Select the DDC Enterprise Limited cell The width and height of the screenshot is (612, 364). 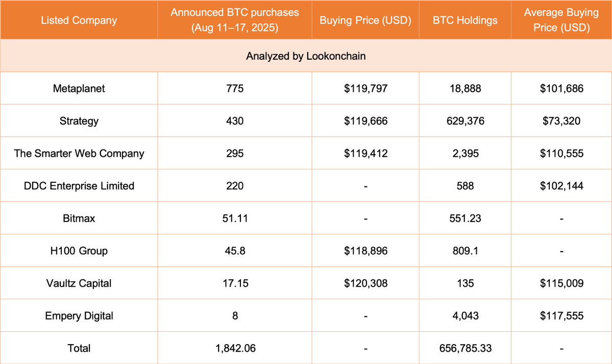click(x=79, y=185)
